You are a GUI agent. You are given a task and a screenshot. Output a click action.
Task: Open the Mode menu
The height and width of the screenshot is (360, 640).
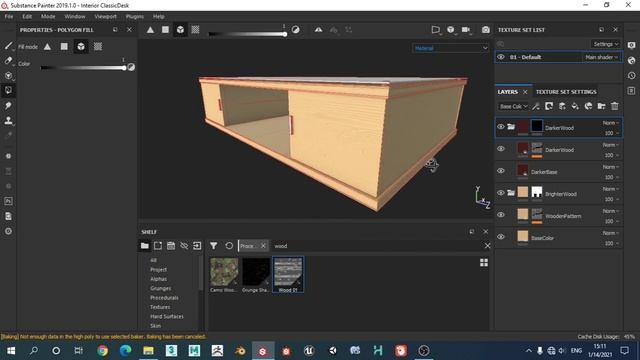(48, 16)
